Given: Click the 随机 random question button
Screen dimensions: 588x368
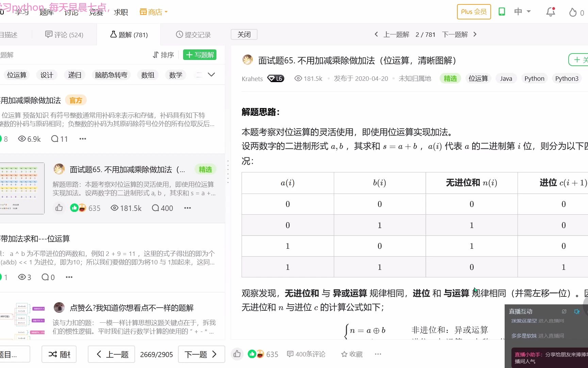Looking at the screenshot, I should [x=59, y=354].
